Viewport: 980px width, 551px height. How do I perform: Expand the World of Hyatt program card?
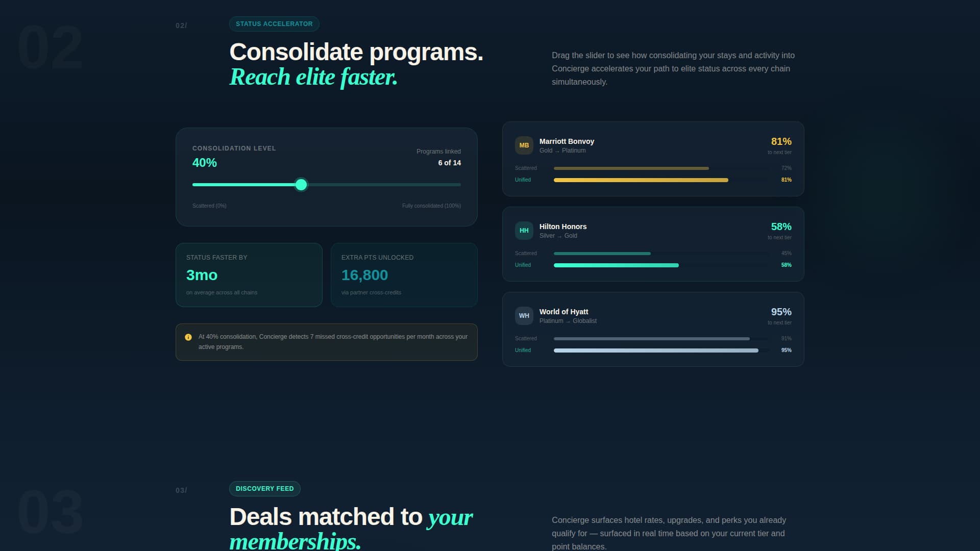click(653, 329)
